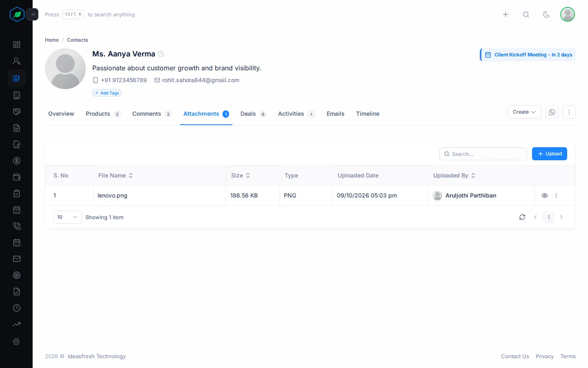Image resolution: width=588 pixels, height=368 pixels.
Task: Open the dashboard grid icon in sidebar
Action: [x=17, y=45]
